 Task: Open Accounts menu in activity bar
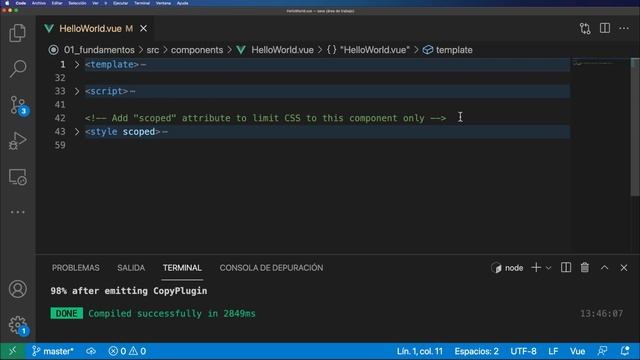pyautogui.click(x=18, y=289)
